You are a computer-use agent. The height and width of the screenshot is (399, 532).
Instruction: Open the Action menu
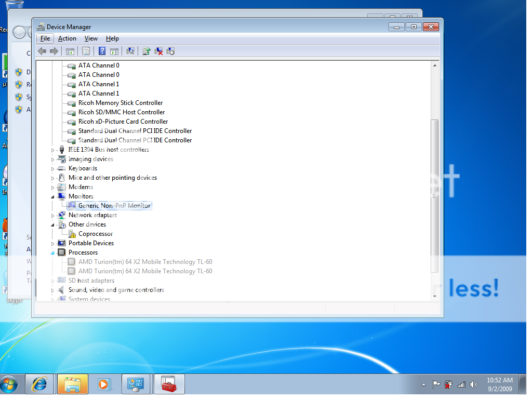tap(67, 38)
